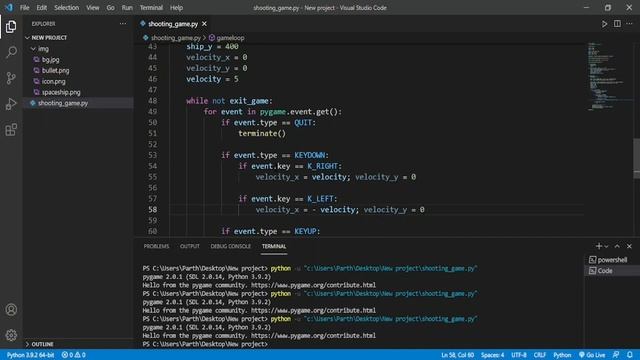
Task: Split the editor to the right
Action: pos(617,24)
